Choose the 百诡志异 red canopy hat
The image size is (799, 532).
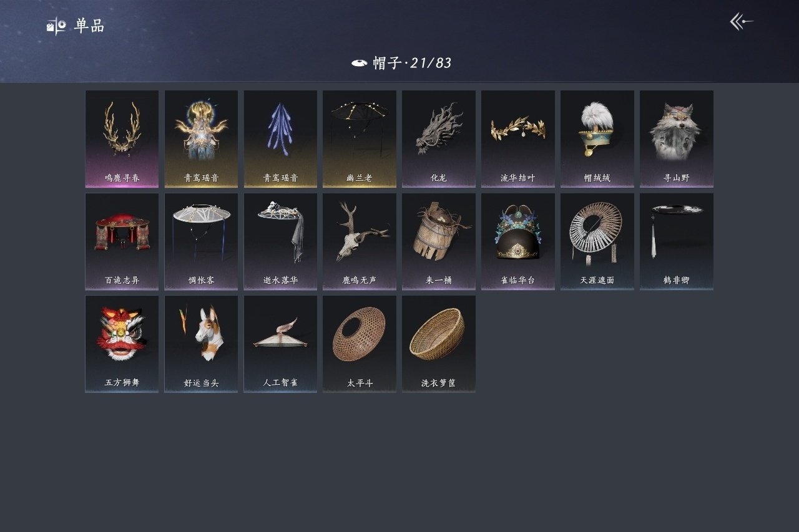[x=122, y=241]
